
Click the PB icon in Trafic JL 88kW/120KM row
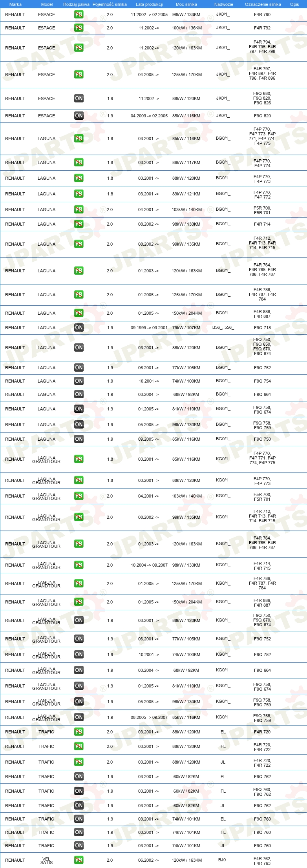(x=79, y=762)
